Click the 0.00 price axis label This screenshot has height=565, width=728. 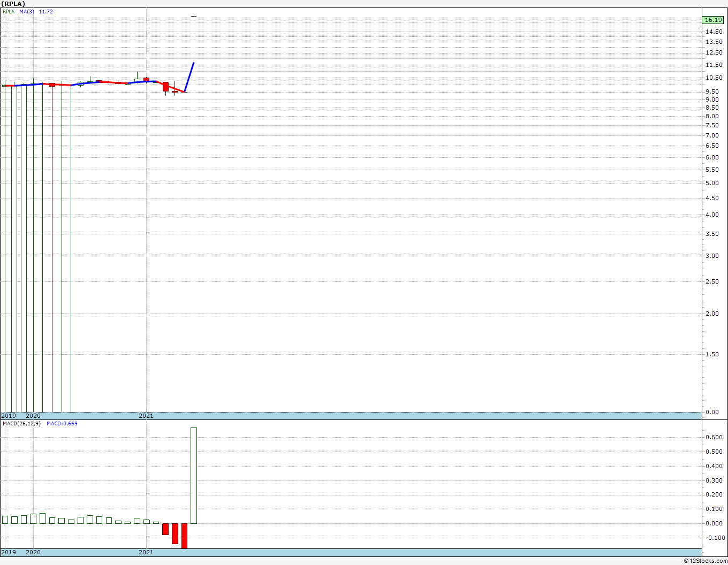(712, 412)
